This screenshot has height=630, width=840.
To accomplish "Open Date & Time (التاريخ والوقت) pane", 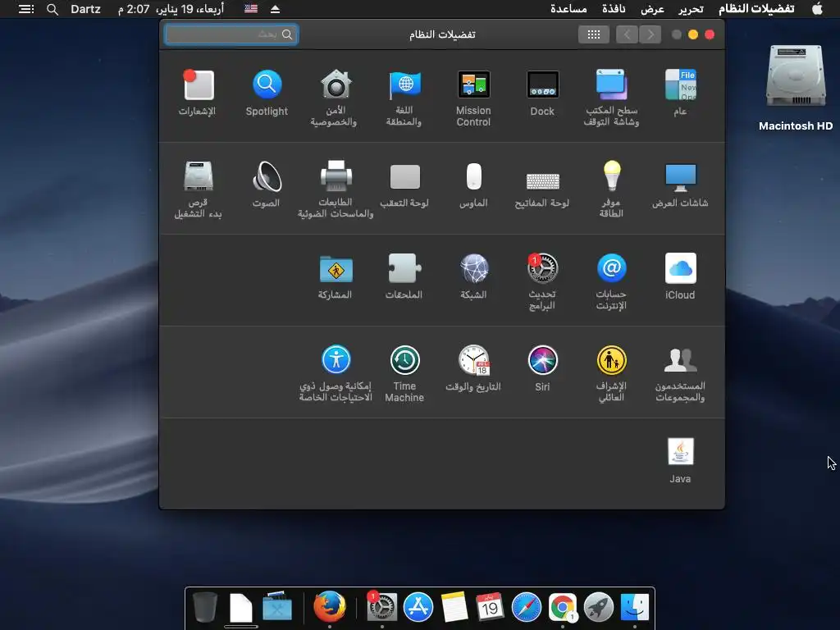I will [x=473, y=368].
